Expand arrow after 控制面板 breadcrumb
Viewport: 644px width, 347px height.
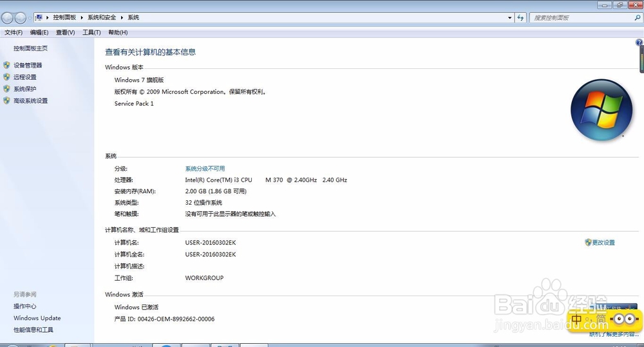click(82, 17)
